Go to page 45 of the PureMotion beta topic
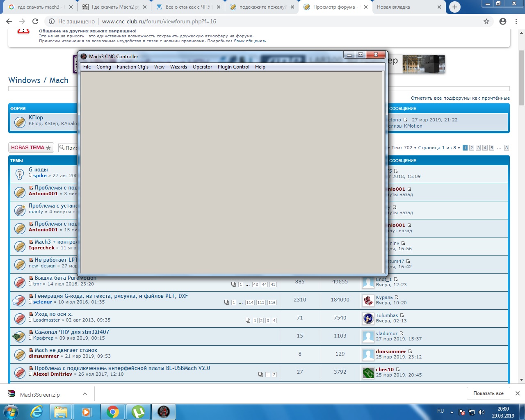This screenshot has width=525, height=420. pos(273,285)
